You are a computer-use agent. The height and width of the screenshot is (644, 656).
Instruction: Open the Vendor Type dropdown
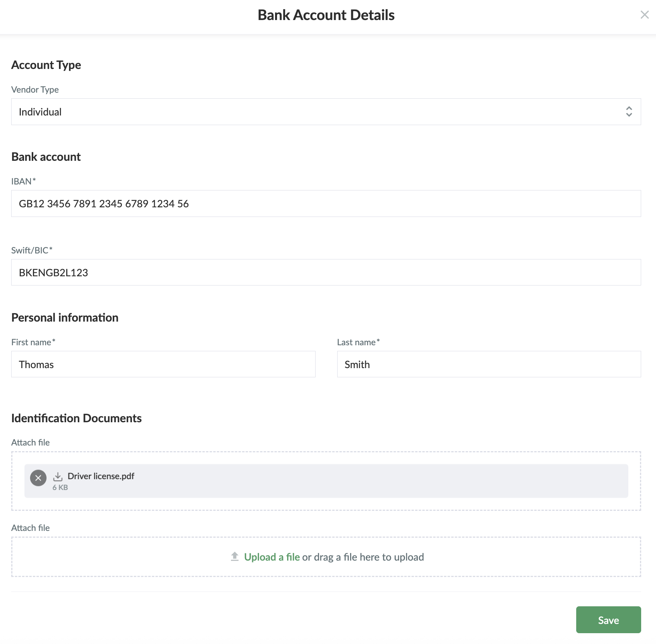click(x=326, y=112)
